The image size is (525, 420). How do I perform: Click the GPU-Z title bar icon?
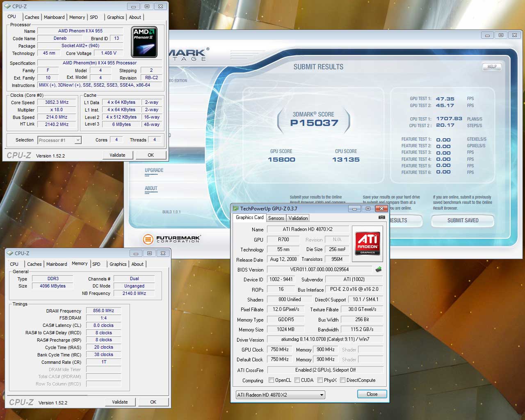pos(236,208)
